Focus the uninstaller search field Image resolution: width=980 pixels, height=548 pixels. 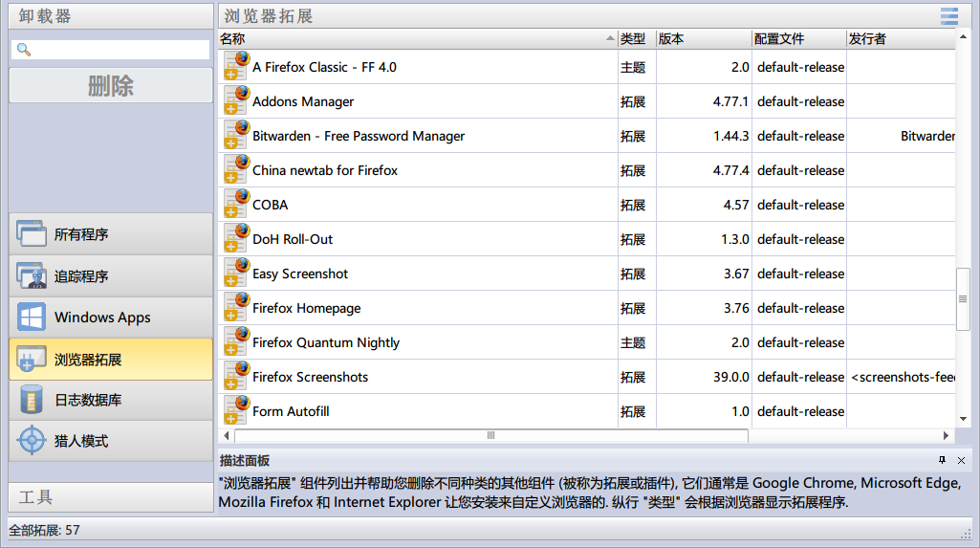111,50
